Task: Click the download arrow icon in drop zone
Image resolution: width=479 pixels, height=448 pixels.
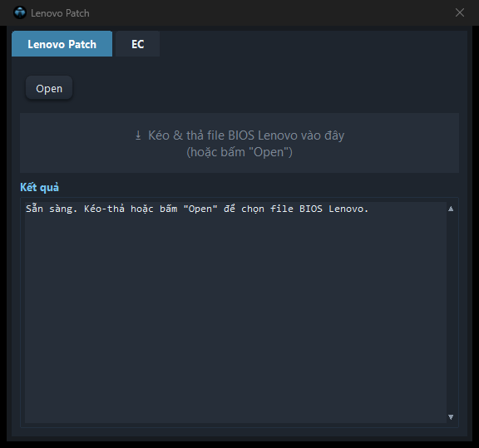Action: tap(138, 135)
